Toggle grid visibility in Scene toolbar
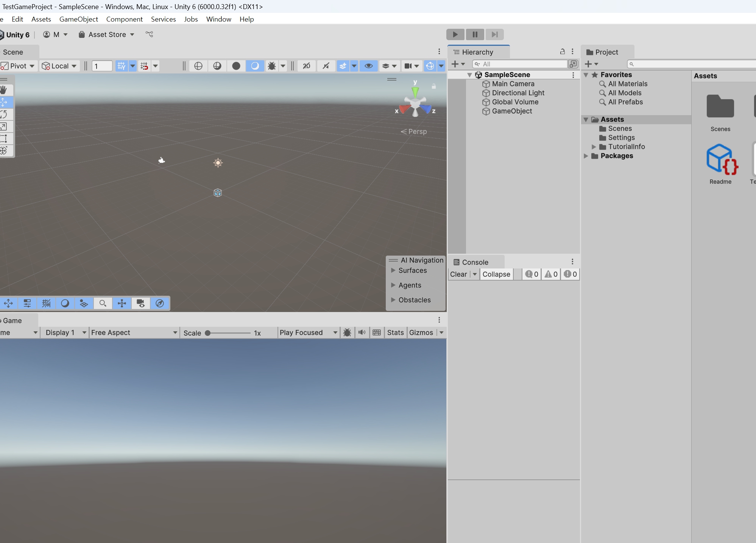Viewport: 756px width, 543px height. tap(122, 66)
